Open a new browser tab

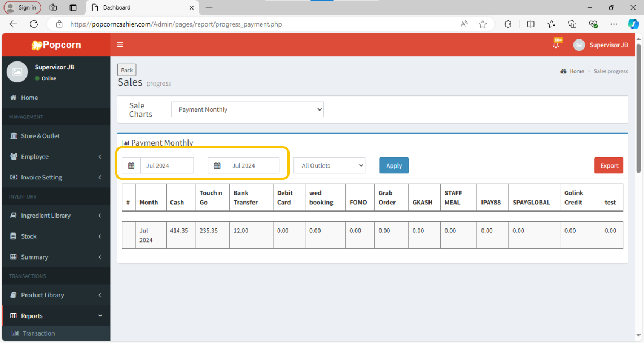click(209, 7)
